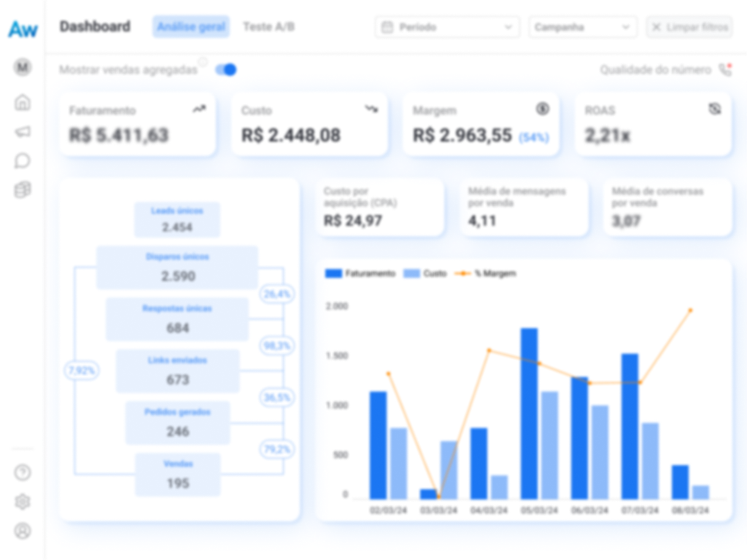Viewport: 747px width, 560px height.
Task: Click the icon on the ROAS card
Action: click(x=715, y=109)
